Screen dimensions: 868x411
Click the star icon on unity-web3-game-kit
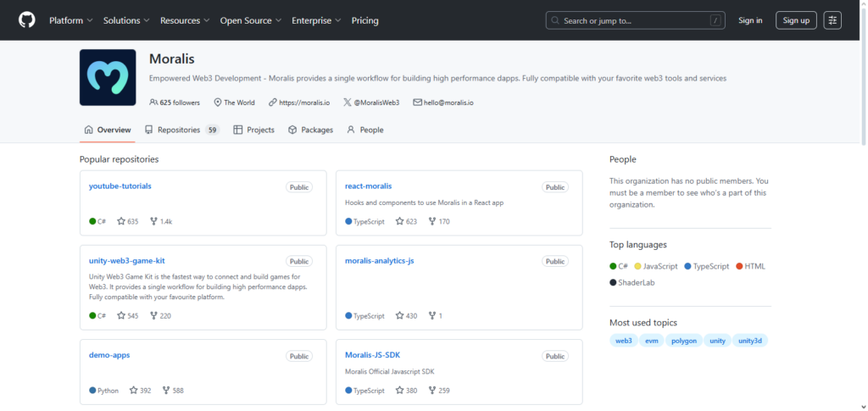click(x=121, y=315)
